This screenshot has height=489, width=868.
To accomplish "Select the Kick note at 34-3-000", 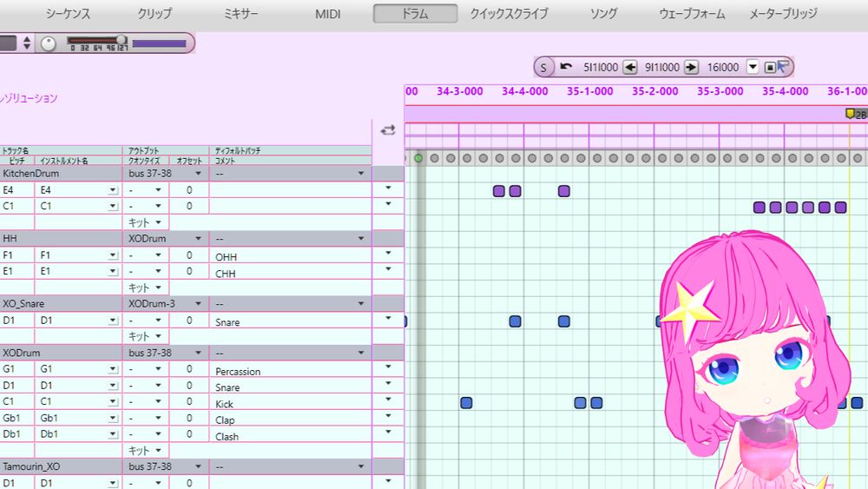I will point(466,403).
